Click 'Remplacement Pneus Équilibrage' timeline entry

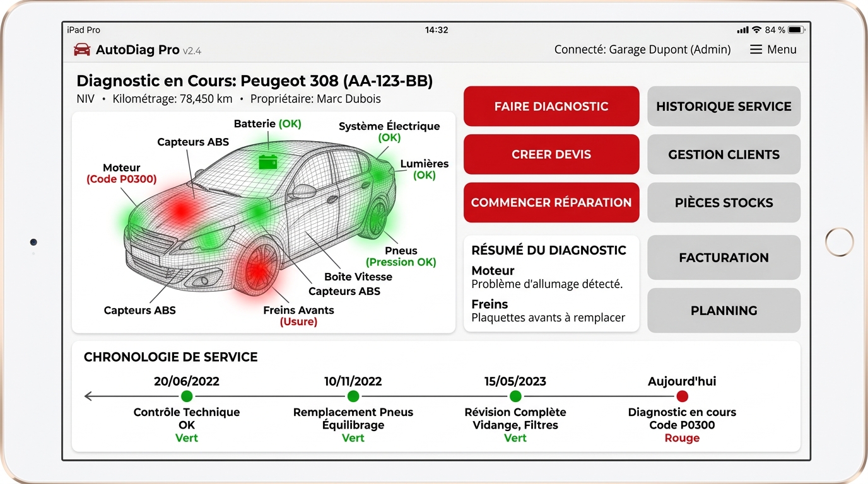tap(353, 418)
